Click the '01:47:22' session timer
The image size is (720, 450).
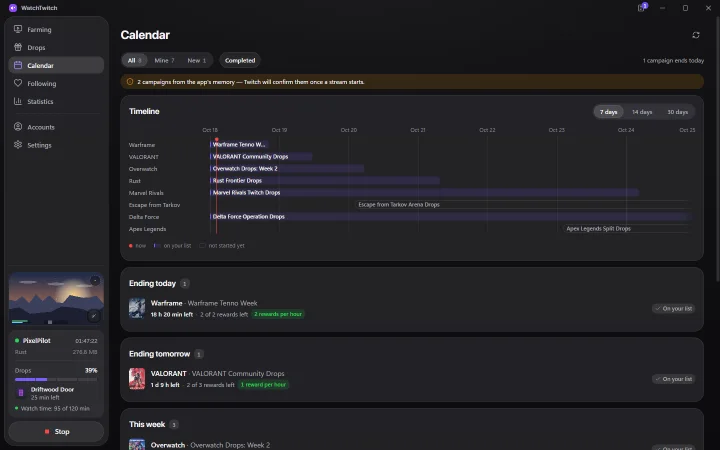[x=86, y=341]
